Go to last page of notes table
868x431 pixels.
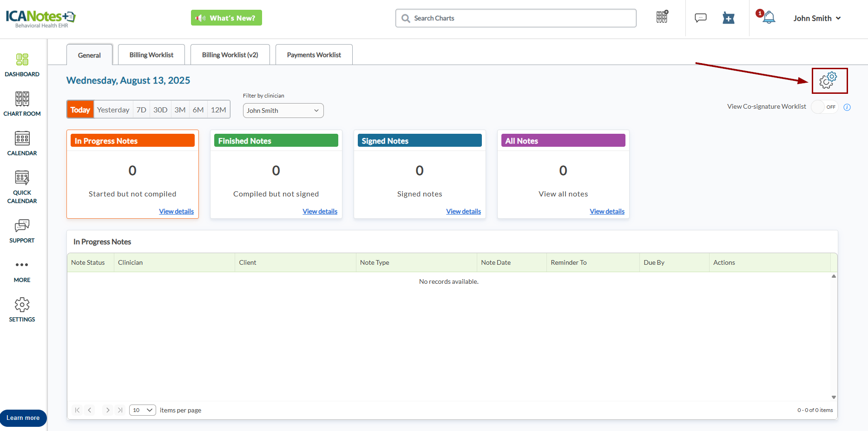pyautogui.click(x=120, y=410)
